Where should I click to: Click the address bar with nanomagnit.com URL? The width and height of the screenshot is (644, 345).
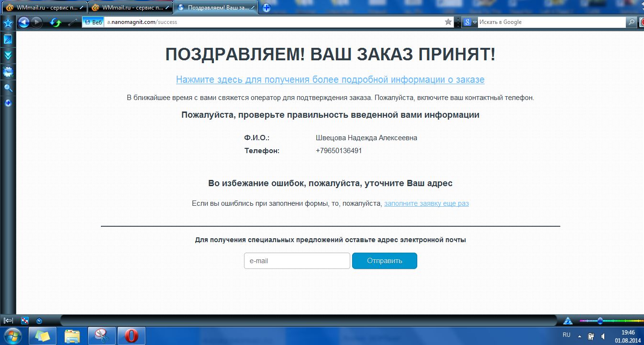pos(274,22)
